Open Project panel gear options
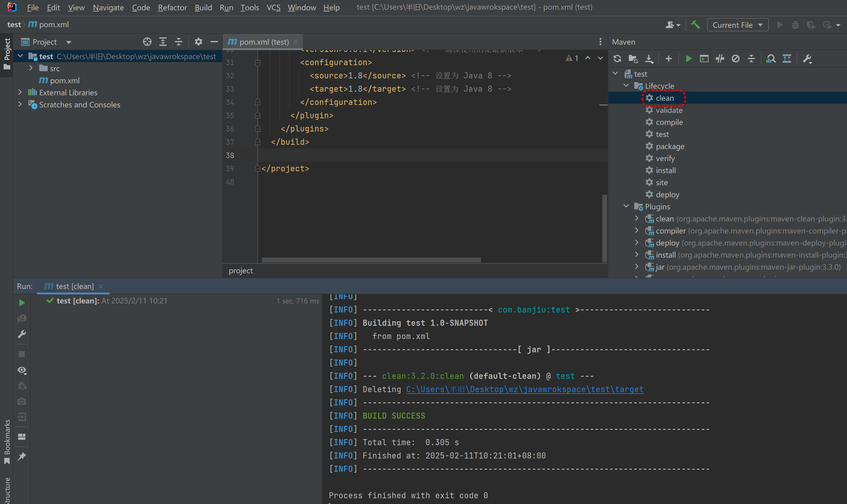 pyautogui.click(x=199, y=42)
